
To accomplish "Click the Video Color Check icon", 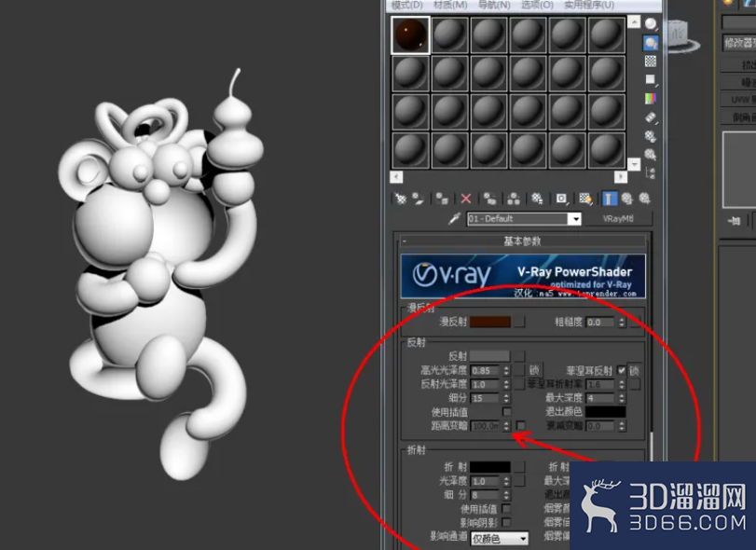I will [x=651, y=98].
